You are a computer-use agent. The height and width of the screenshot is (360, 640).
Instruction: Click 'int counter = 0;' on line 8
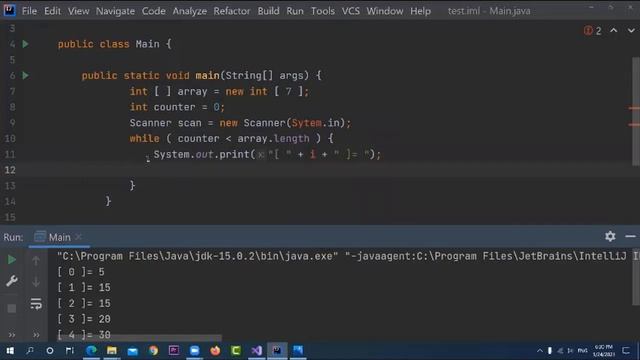[x=177, y=107]
